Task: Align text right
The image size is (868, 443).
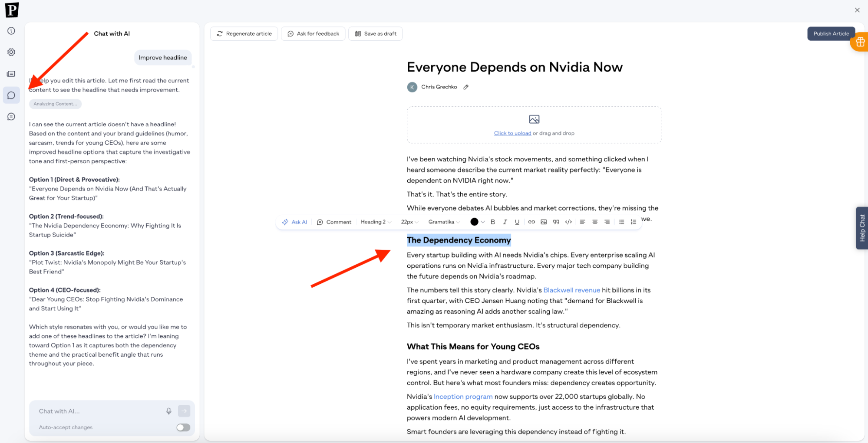Action: 607,222
